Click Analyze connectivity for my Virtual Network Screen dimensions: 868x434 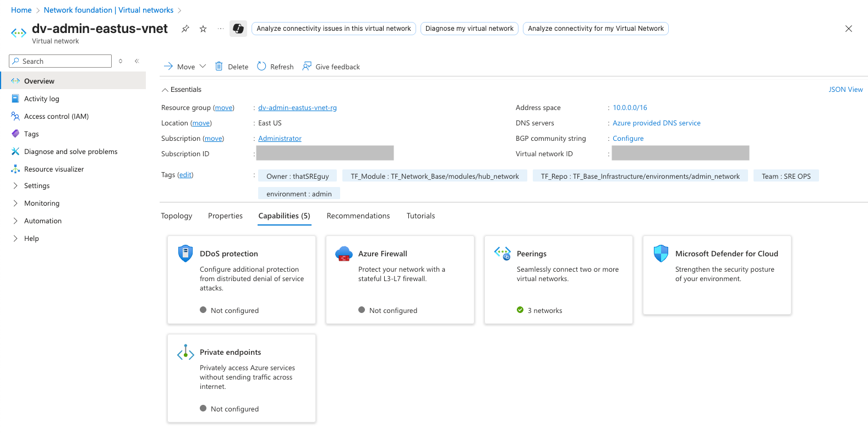596,29
